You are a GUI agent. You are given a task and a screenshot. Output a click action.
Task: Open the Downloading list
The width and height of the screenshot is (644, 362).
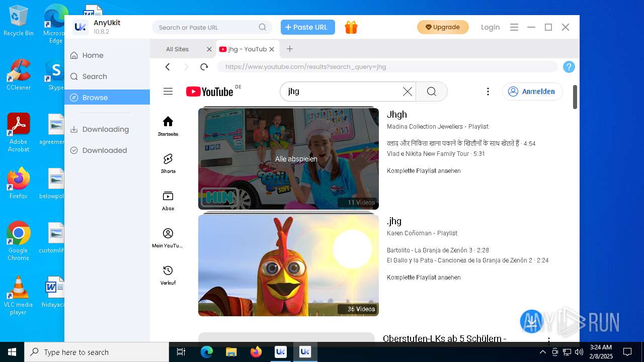[x=107, y=129]
